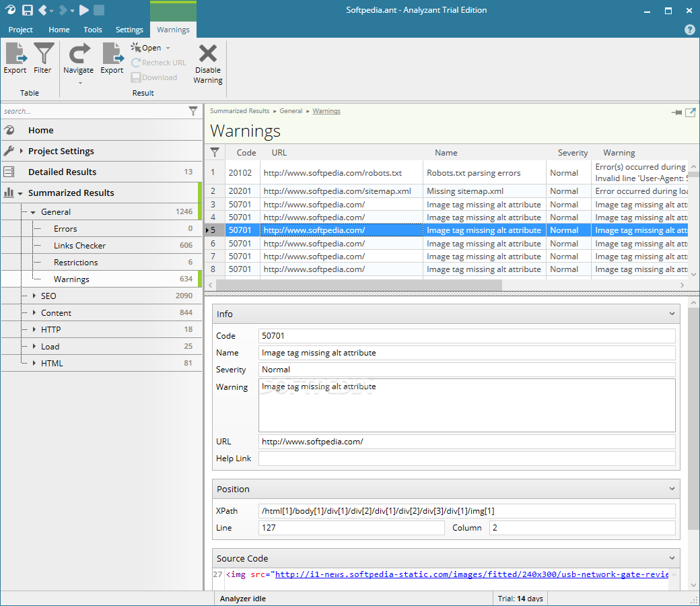Collapse the Source Code section chevron
700x606 pixels.
pos(672,558)
